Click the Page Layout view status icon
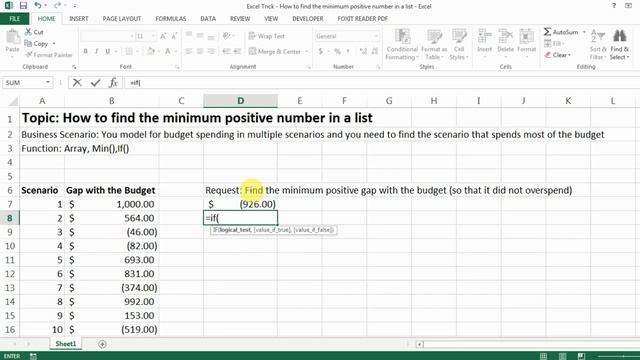640x360 pixels. 562,356
